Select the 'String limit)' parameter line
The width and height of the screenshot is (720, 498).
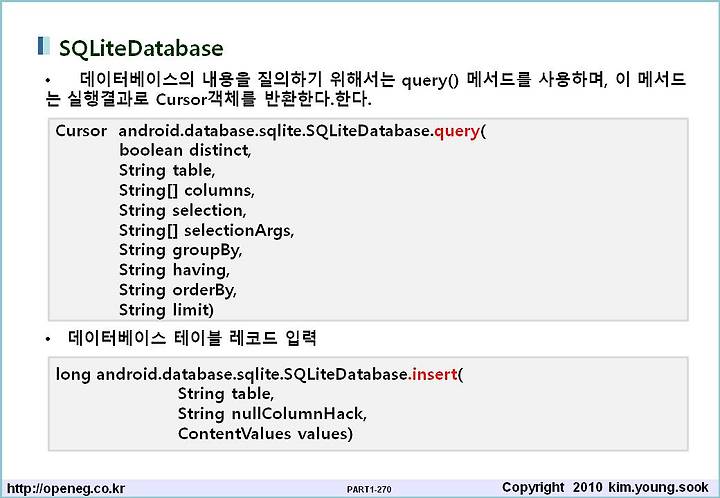click(166, 310)
